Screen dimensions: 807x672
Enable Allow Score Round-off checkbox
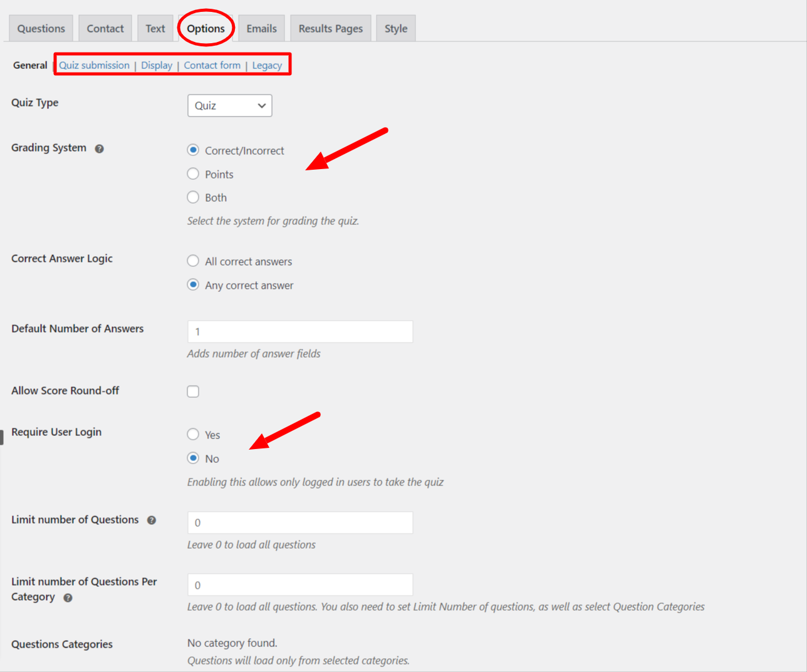coord(193,391)
